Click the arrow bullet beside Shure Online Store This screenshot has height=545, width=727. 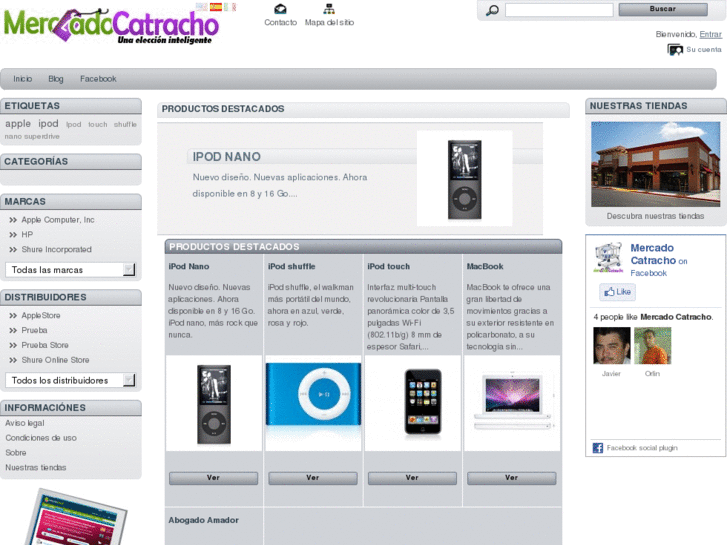13,360
